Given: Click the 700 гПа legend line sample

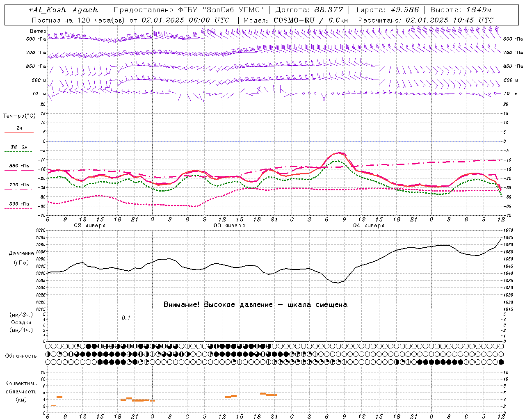Looking at the screenshot, I should click(19, 189).
